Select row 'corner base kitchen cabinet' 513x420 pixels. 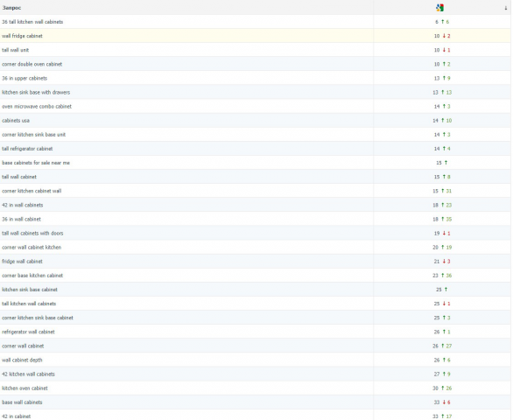(256, 276)
